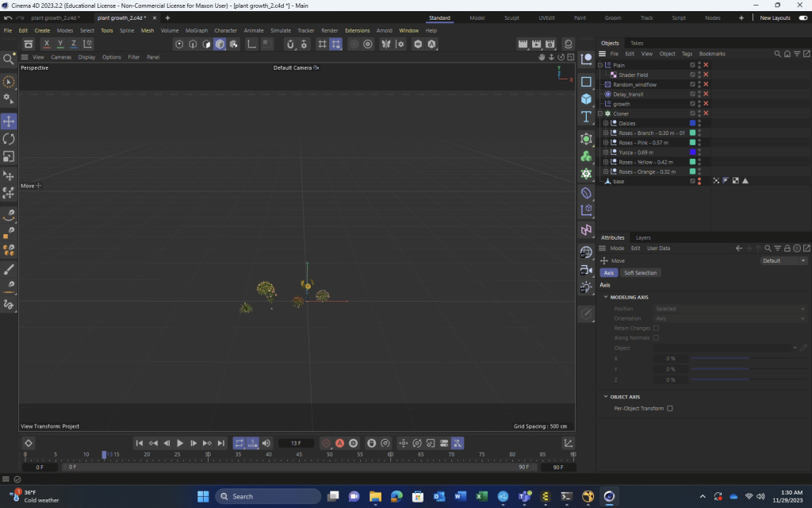The height and width of the screenshot is (508, 812).
Task: Go to the start of the animation
Action: click(140, 443)
